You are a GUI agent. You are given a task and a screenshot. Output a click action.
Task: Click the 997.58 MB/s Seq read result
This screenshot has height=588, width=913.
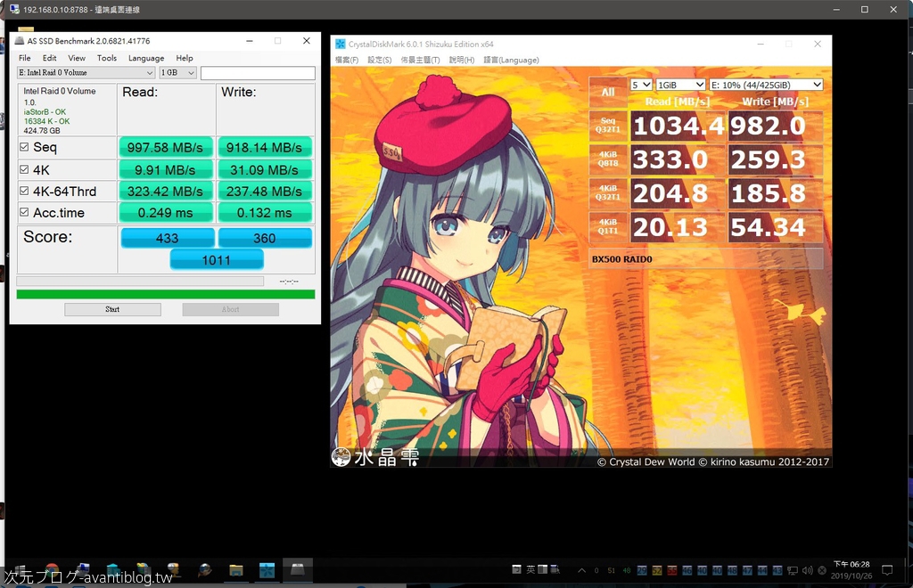165,148
